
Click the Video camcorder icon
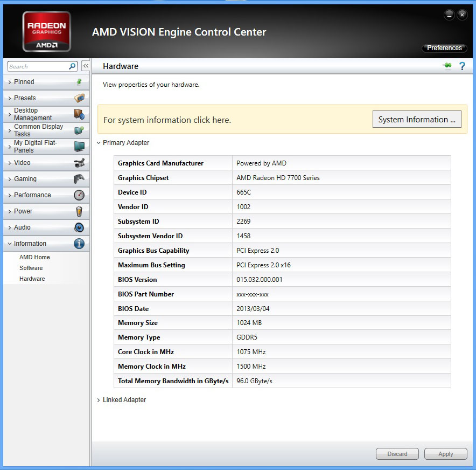point(79,163)
